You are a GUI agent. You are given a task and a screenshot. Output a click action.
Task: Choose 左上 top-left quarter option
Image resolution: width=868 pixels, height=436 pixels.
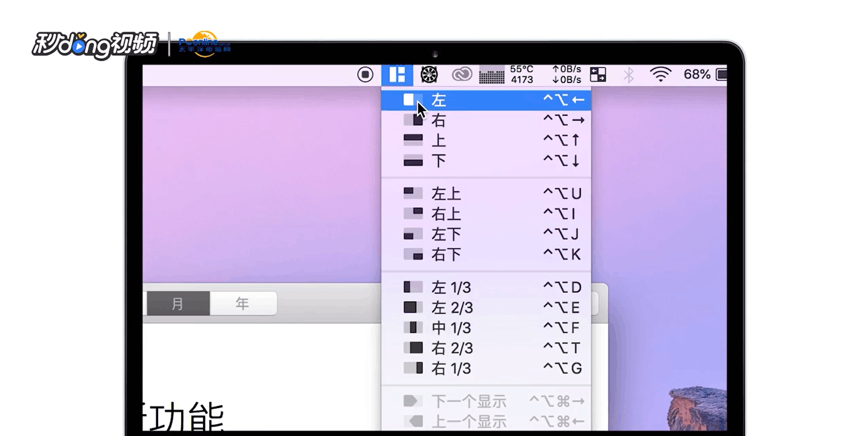point(486,194)
